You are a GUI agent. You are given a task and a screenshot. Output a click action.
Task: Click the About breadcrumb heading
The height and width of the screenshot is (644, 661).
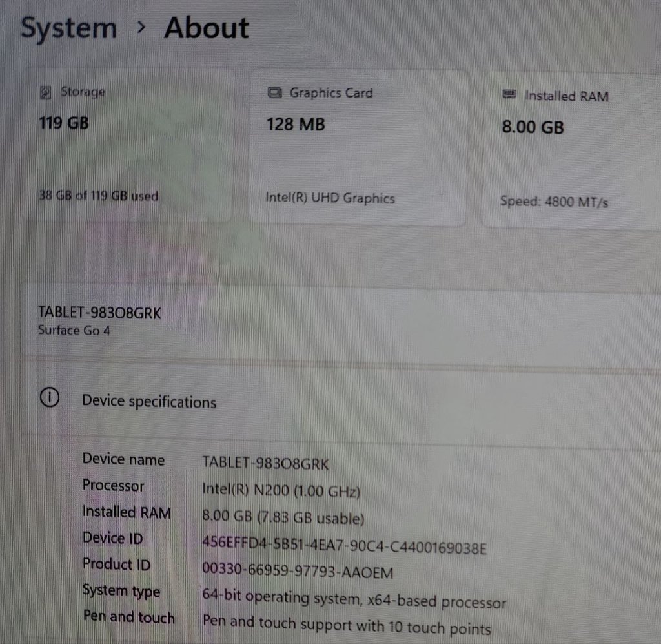point(206,28)
